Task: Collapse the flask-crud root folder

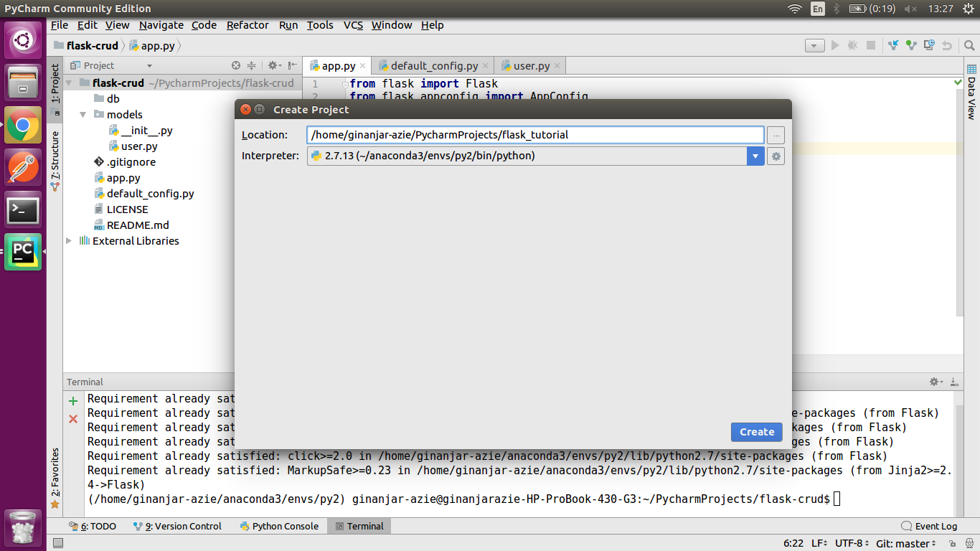Action: pyautogui.click(x=69, y=83)
